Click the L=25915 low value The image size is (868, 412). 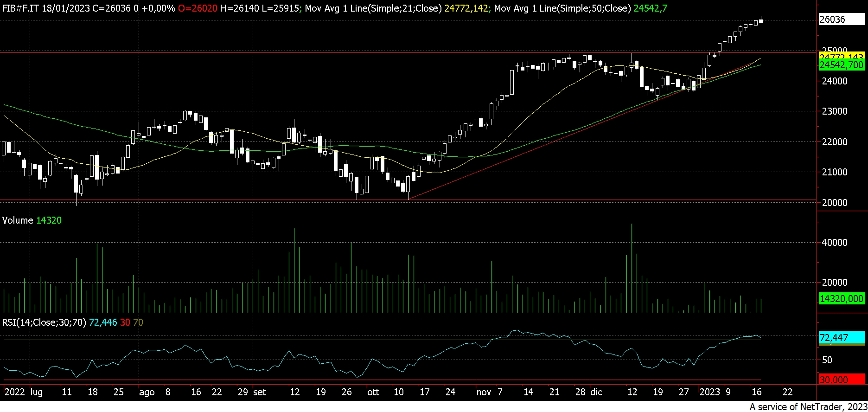point(280,8)
